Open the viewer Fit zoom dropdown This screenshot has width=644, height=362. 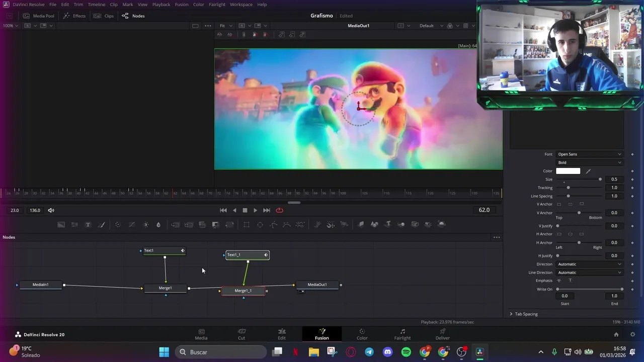point(225,26)
